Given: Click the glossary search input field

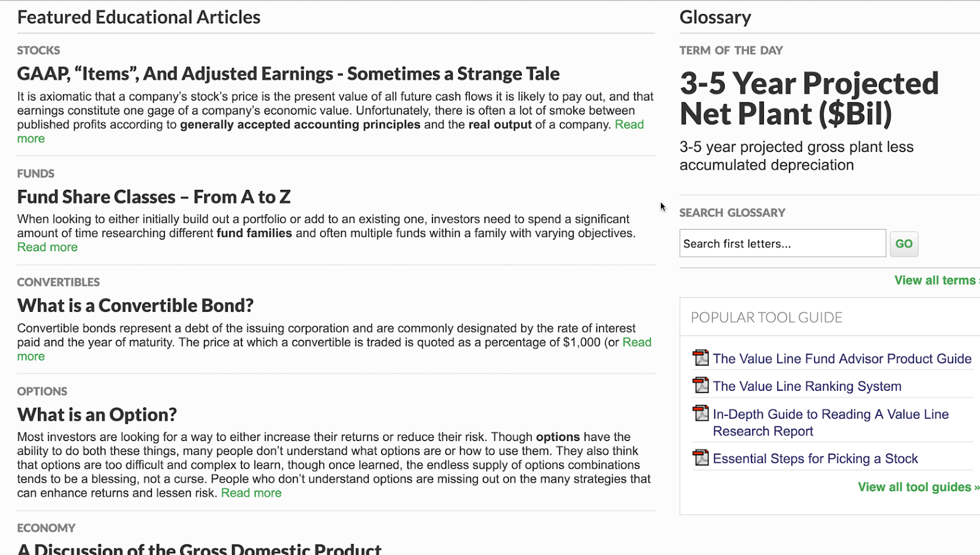Looking at the screenshot, I should tap(782, 244).
